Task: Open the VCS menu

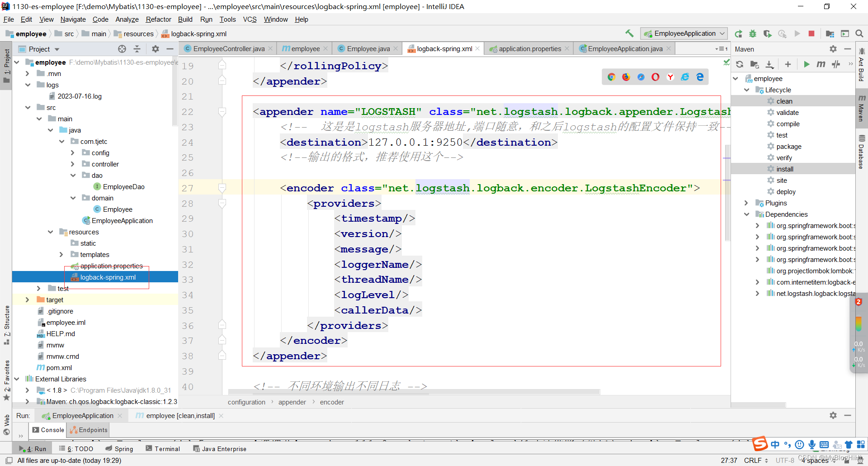Action: click(250, 19)
